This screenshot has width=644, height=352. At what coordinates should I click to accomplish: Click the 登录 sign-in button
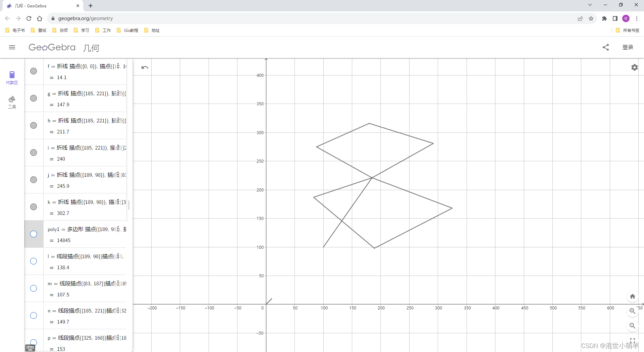coord(628,47)
